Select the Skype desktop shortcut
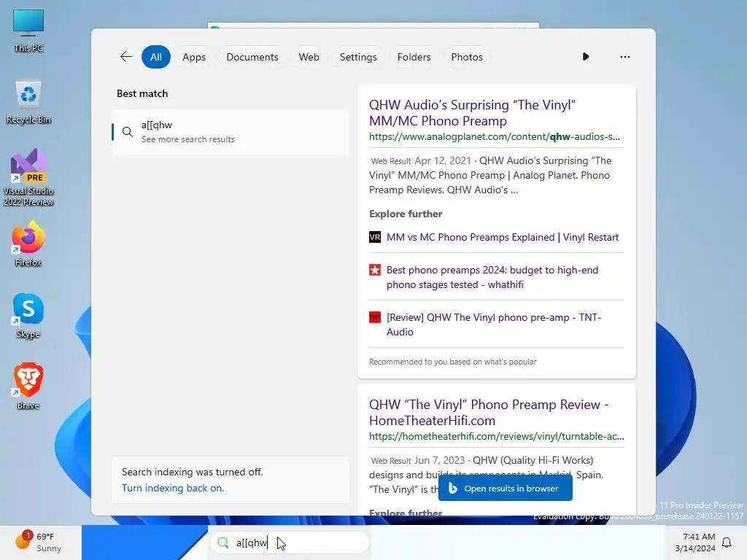Screen dimensions: 747x560 [x=28, y=316]
